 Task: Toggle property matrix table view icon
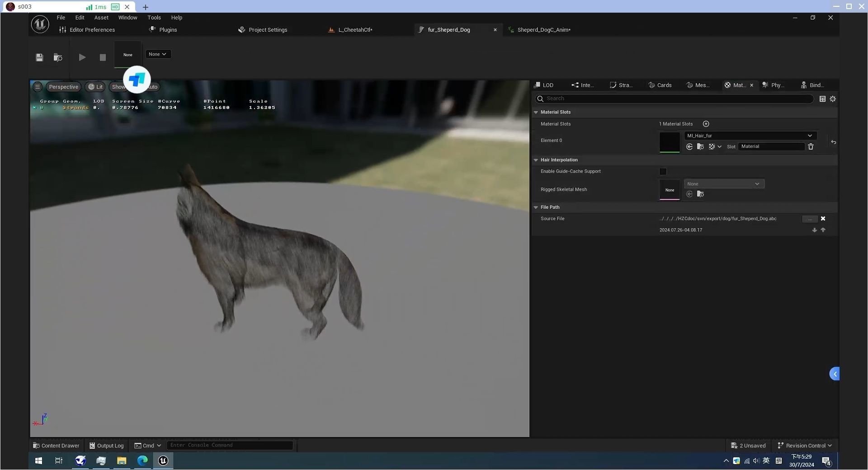822,99
